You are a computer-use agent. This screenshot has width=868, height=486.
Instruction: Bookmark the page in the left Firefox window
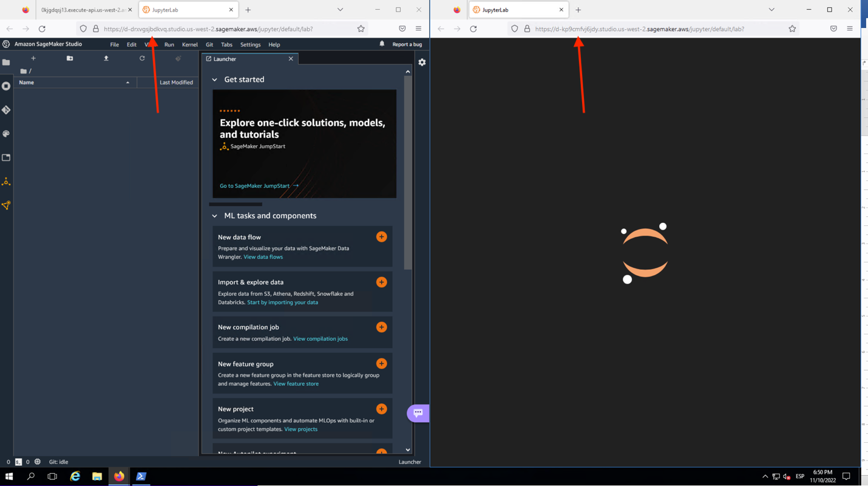[361, 29]
